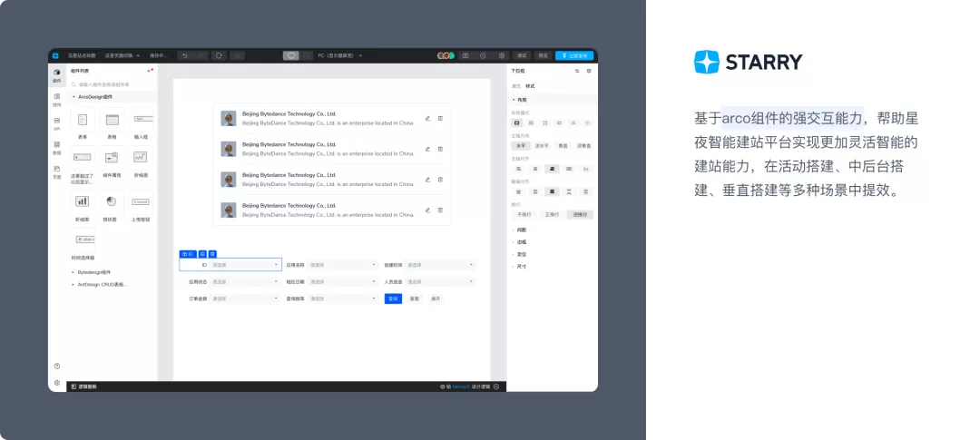Choose 逆垂直 main axis direction
The height and width of the screenshot is (440, 980).
click(583, 146)
